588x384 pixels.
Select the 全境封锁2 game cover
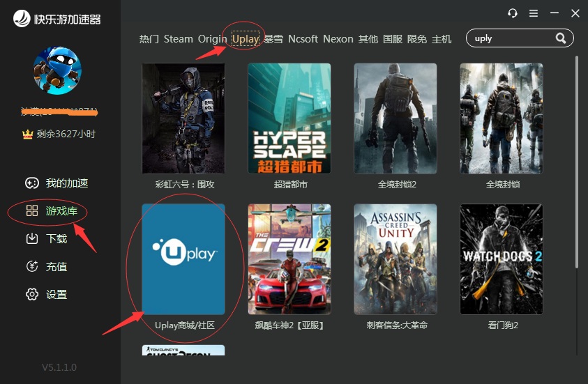click(x=395, y=118)
